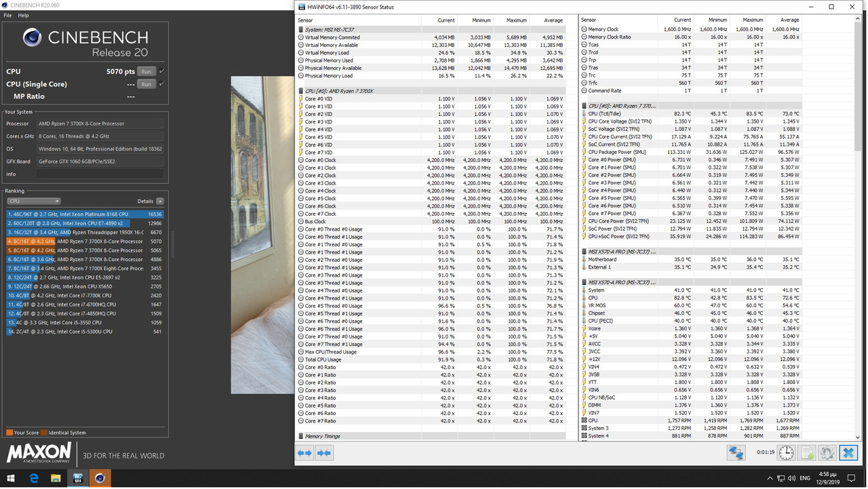Click the Details arrow button in Ranking
Screen dimensions: 868x489
[x=160, y=201]
